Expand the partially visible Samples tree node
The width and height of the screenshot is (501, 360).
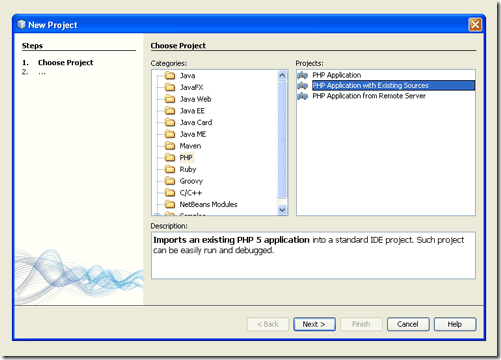157,215
